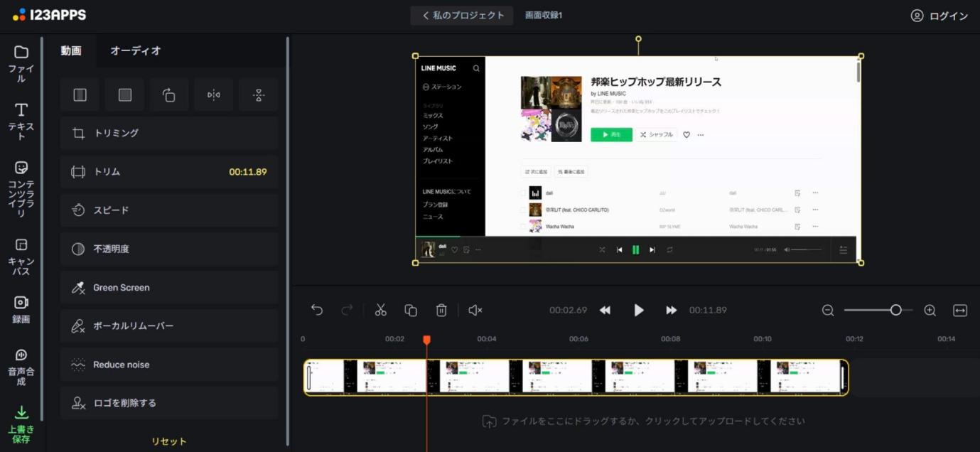This screenshot has width=980, height=452.
Task: Open the 録画 (Record) tool
Action: pyautogui.click(x=21, y=309)
